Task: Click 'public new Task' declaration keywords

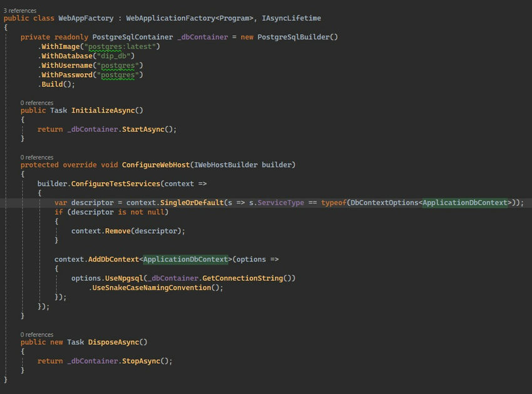Action: [52, 343]
